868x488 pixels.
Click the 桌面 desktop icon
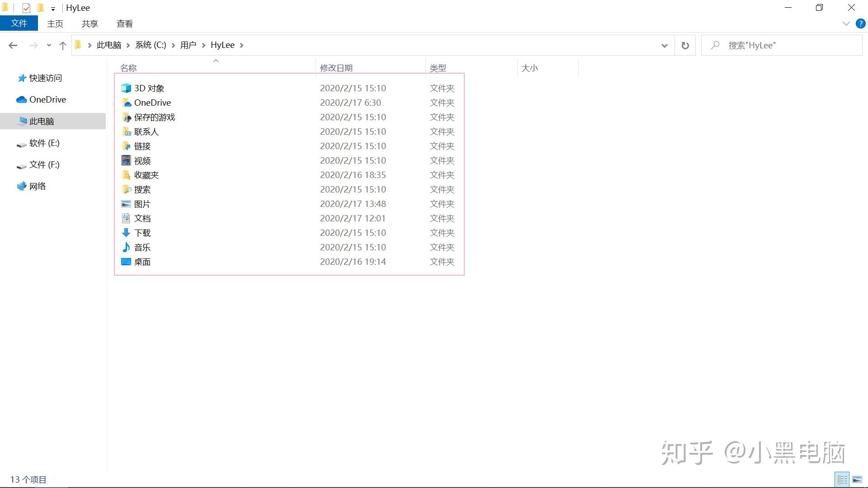coord(126,262)
